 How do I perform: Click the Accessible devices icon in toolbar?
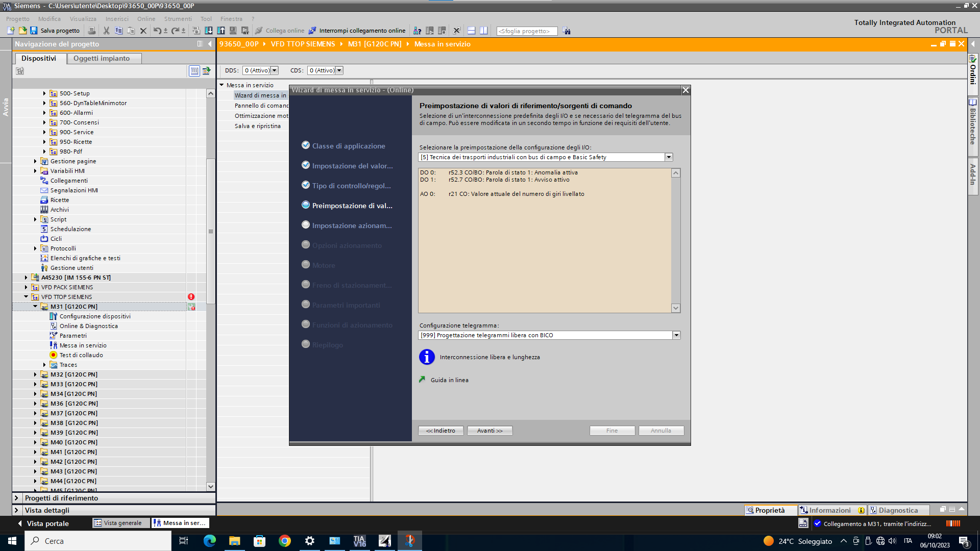click(x=417, y=31)
